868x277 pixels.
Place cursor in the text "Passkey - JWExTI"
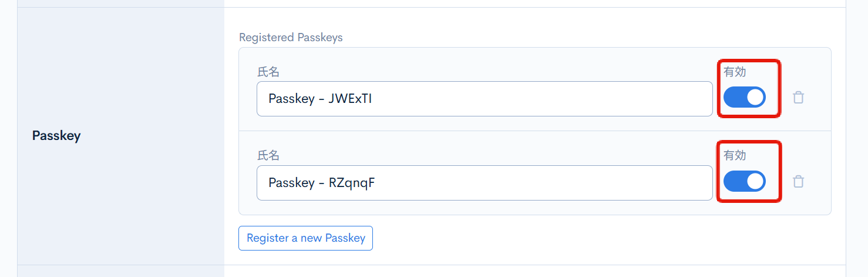click(x=320, y=99)
